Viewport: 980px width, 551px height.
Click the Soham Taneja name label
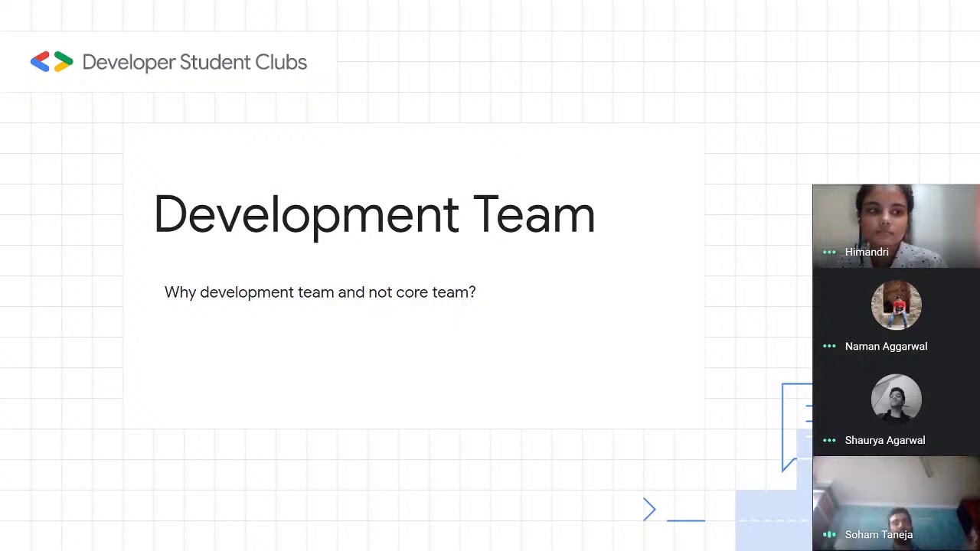[879, 534]
